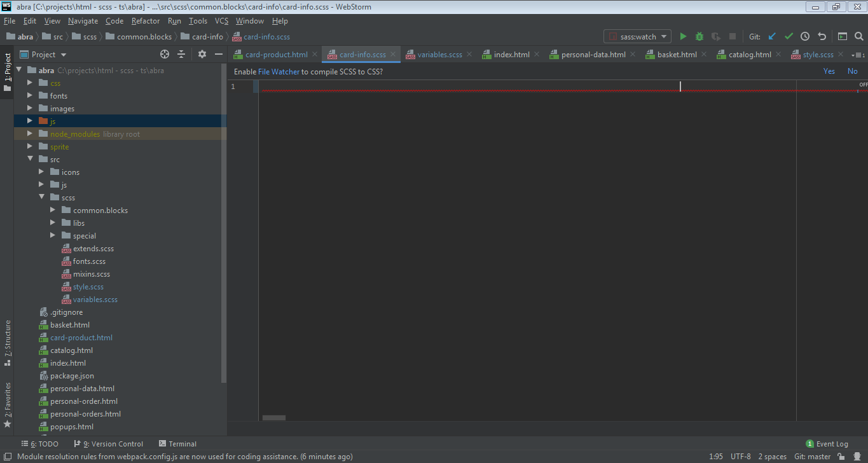Close the variables.scss tab

pyautogui.click(x=470, y=55)
